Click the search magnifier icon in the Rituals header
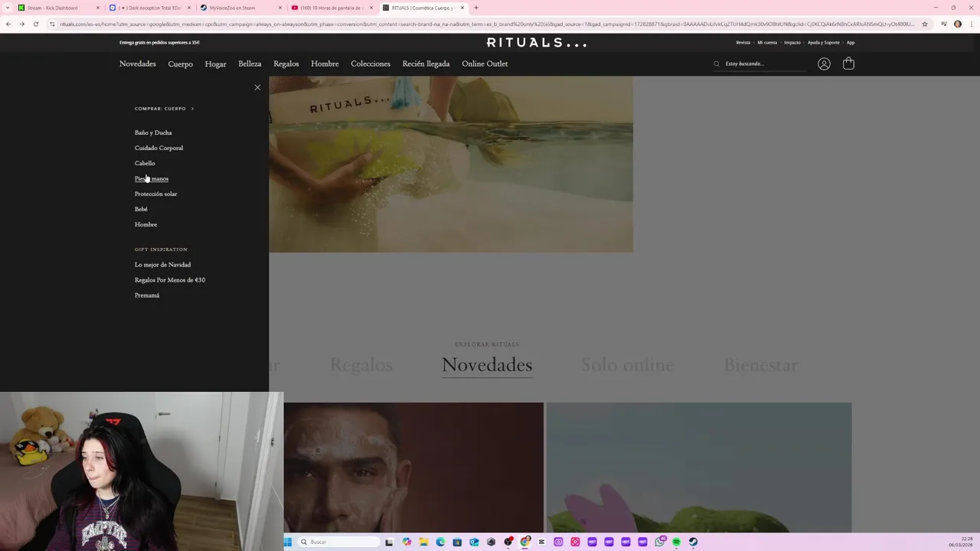 717,64
